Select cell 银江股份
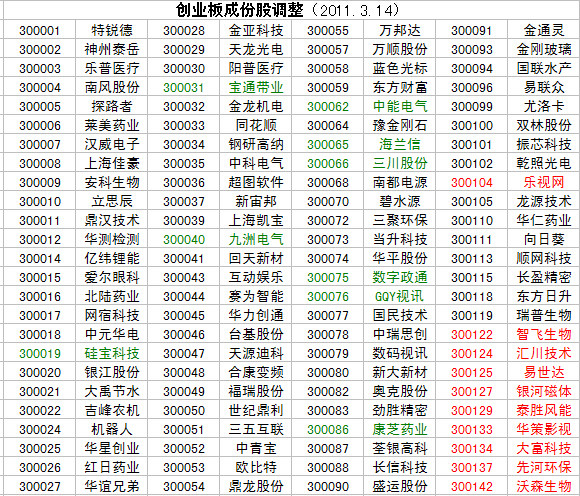 coord(112,372)
